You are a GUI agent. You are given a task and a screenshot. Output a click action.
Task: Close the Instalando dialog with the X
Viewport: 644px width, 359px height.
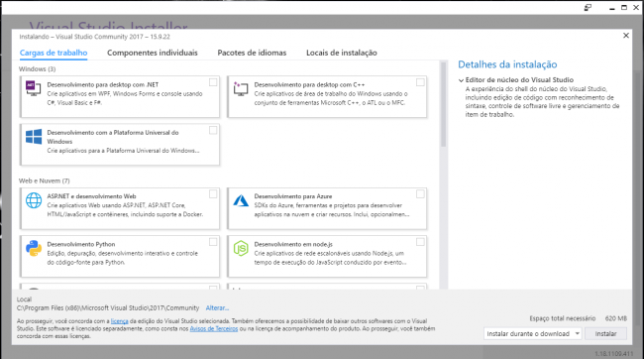coord(626,36)
